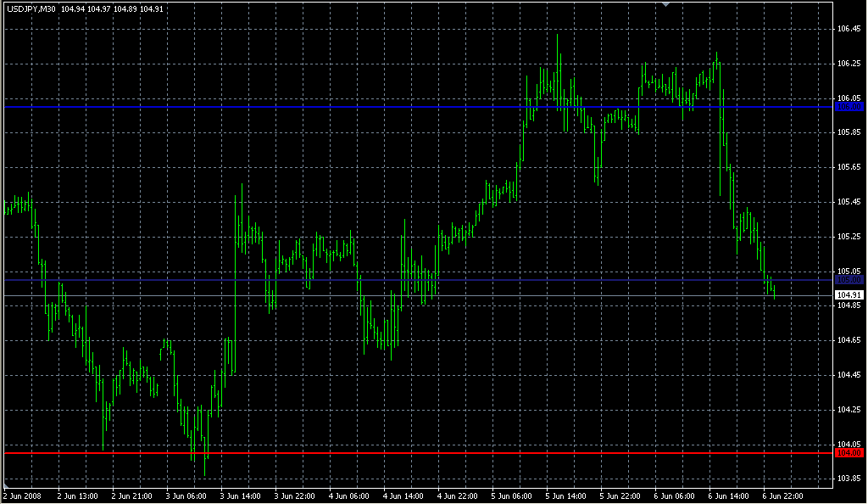Click the white 104.91 current price tag
The image size is (868, 504).
(x=849, y=295)
